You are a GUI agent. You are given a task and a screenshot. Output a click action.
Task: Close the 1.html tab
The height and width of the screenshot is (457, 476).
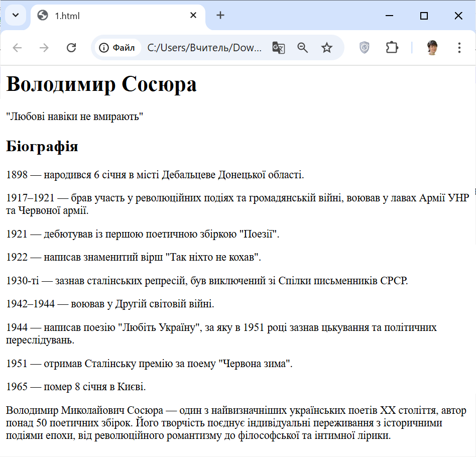pos(193,16)
